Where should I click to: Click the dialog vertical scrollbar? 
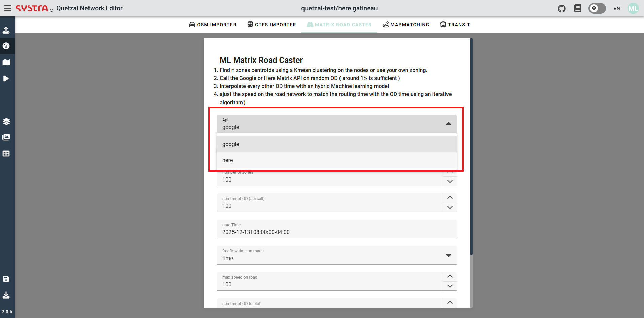point(471,147)
